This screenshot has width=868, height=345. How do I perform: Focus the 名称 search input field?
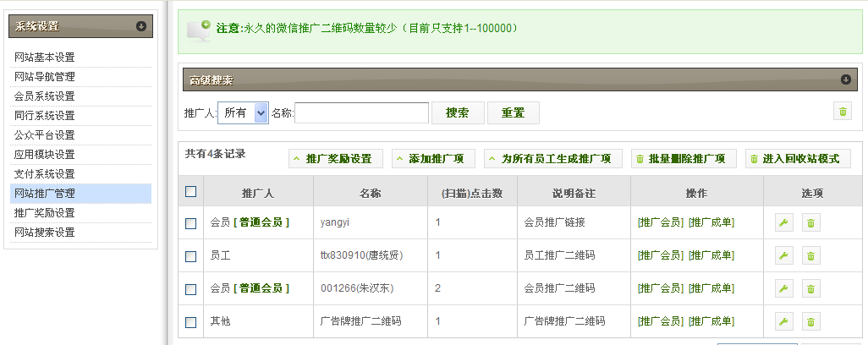point(361,112)
